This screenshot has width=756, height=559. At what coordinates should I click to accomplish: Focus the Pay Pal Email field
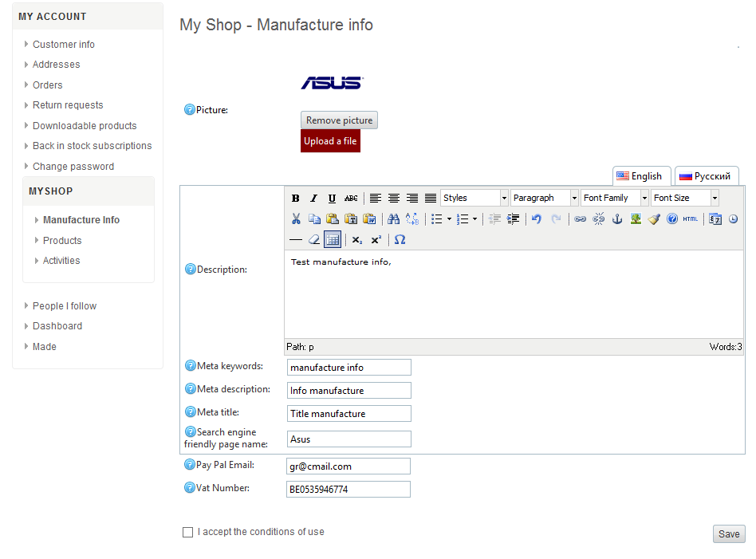point(348,466)
